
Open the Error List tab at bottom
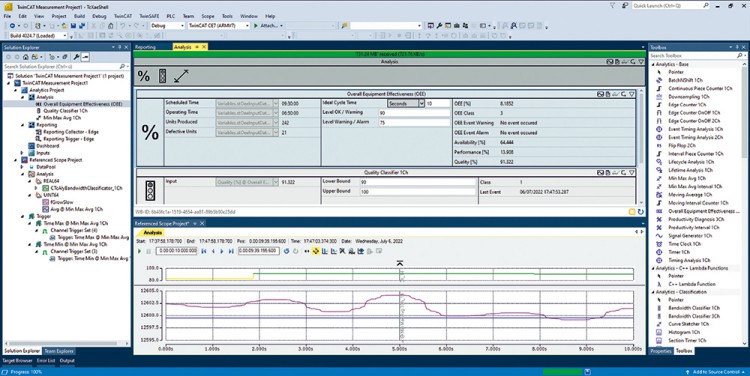(46, 361)
